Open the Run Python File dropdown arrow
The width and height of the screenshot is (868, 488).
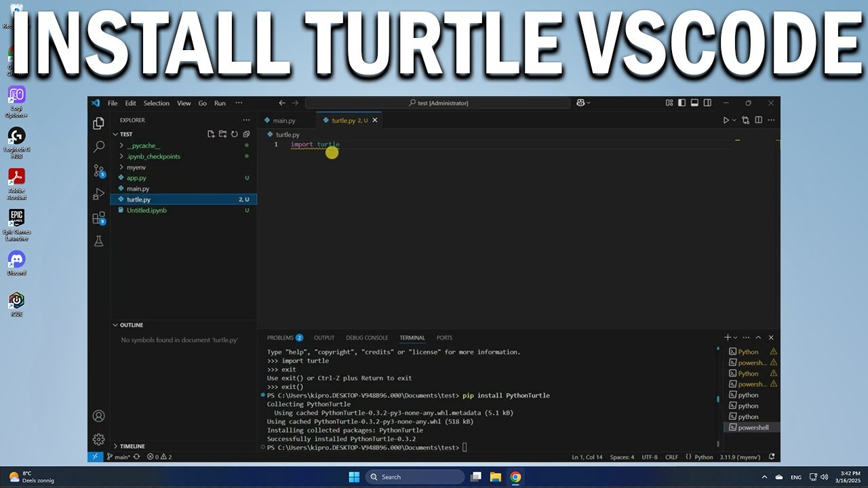click(734, 120)
